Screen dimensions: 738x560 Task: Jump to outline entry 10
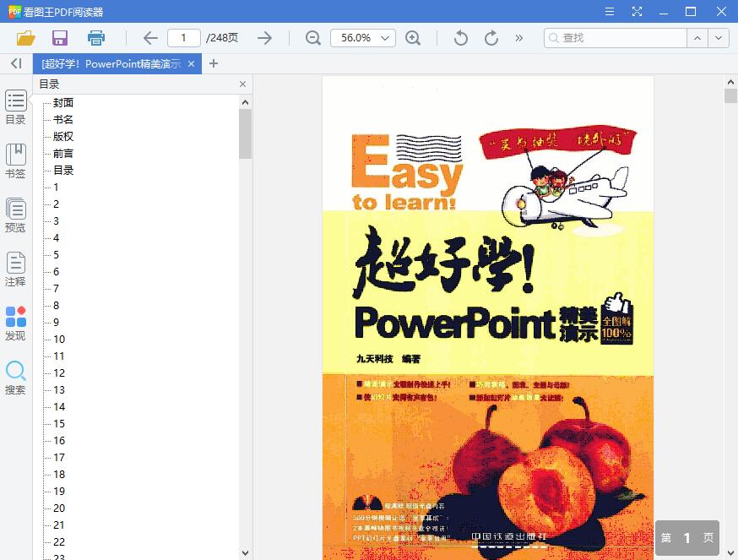pos(59,339)
